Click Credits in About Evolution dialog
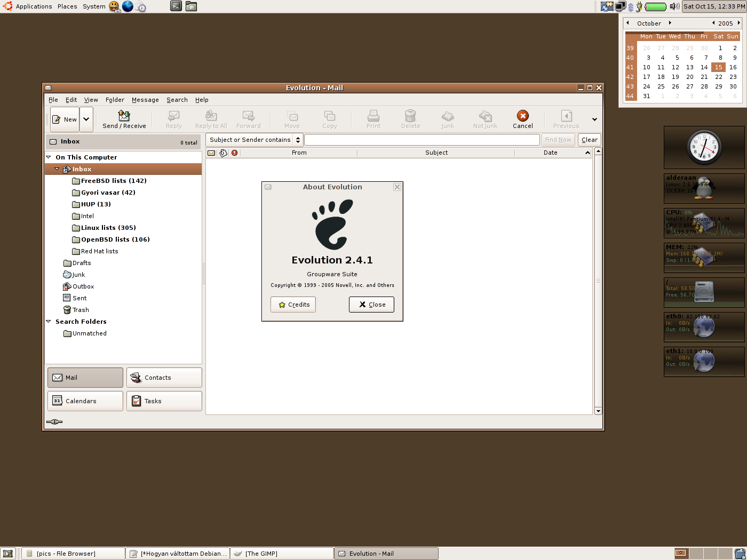Image resolution: width=747 pixels, height=560 pixels. pos(293,305)
